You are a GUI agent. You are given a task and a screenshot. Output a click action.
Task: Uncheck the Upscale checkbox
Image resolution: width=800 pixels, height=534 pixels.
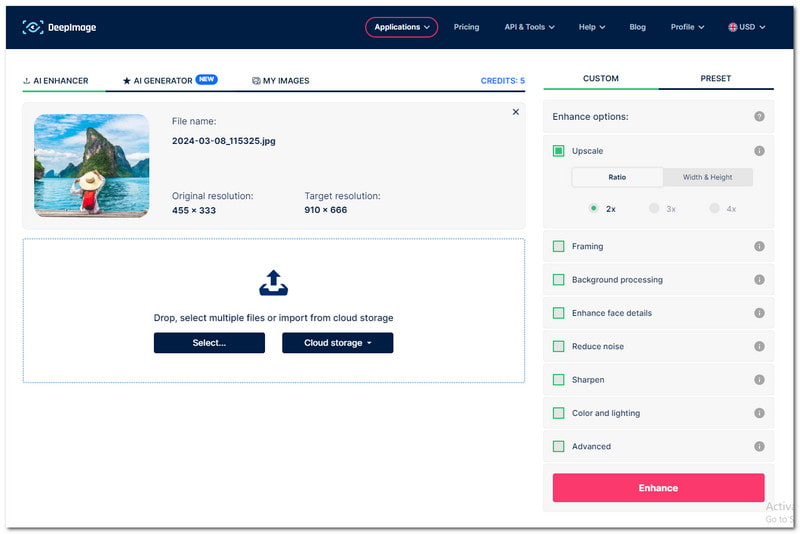(559, 151)
